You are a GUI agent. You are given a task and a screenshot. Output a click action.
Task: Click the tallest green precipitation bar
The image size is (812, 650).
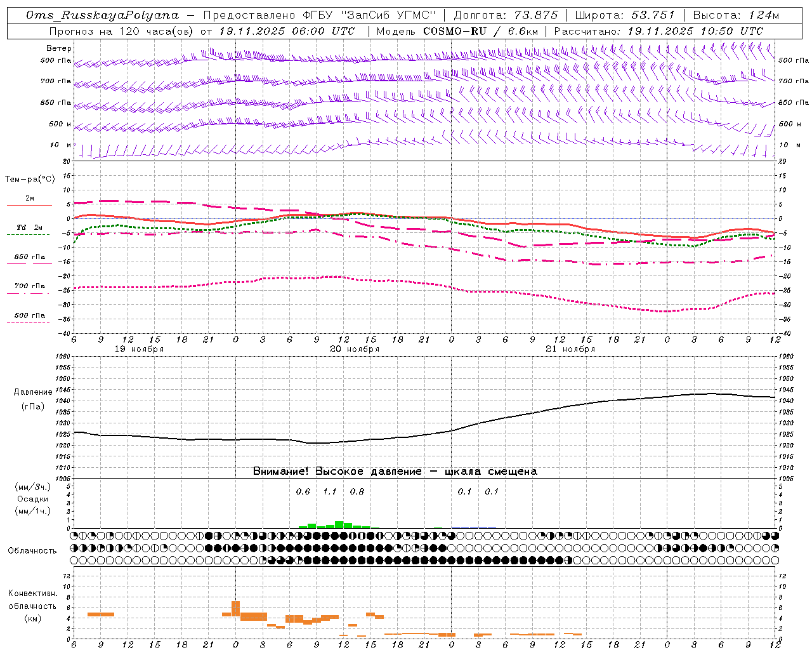click(x=339, y=525)
